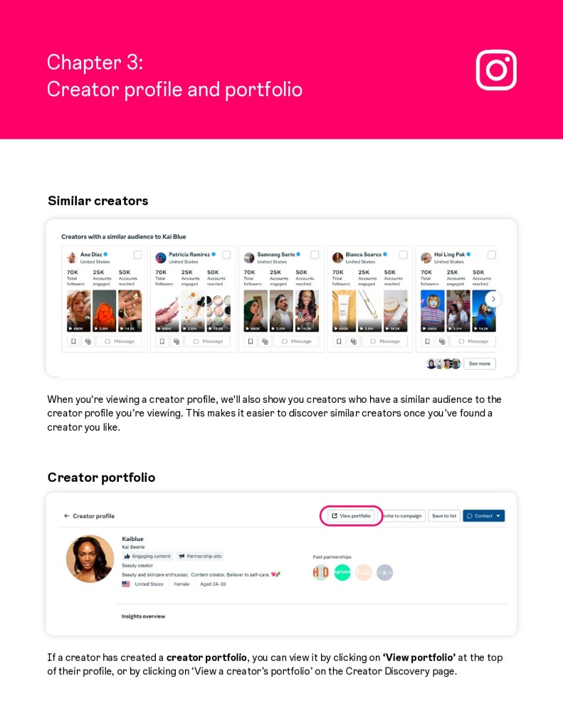The image size is (563, 728).
Task: Message Samnang Sarin from the card
Action: point(297,342)
